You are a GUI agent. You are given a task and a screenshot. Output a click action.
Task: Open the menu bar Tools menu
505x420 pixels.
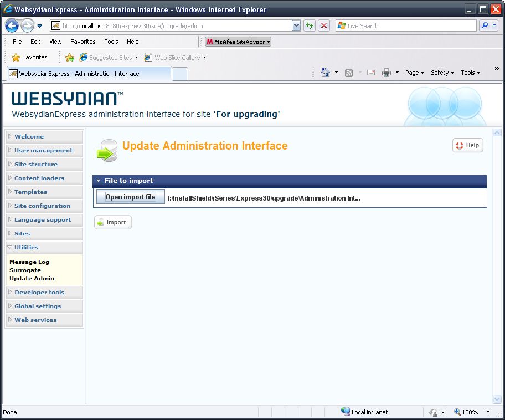click(111, 42)
